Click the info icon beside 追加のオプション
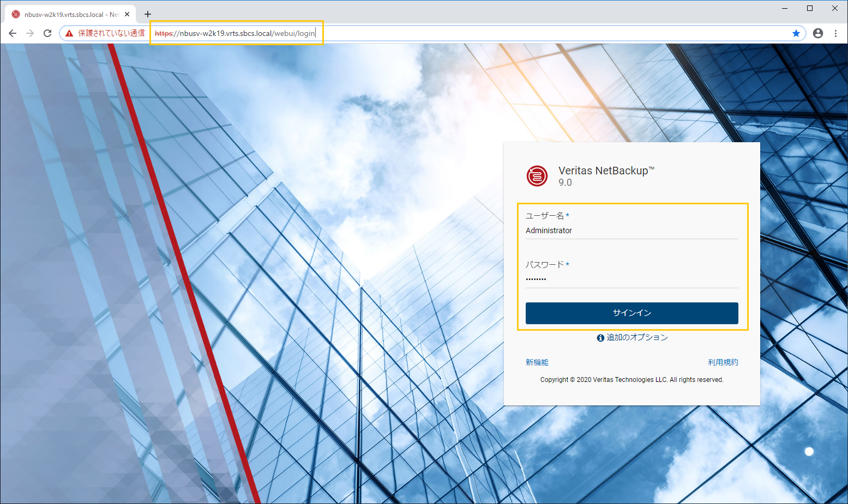 [x=600, y=338]
